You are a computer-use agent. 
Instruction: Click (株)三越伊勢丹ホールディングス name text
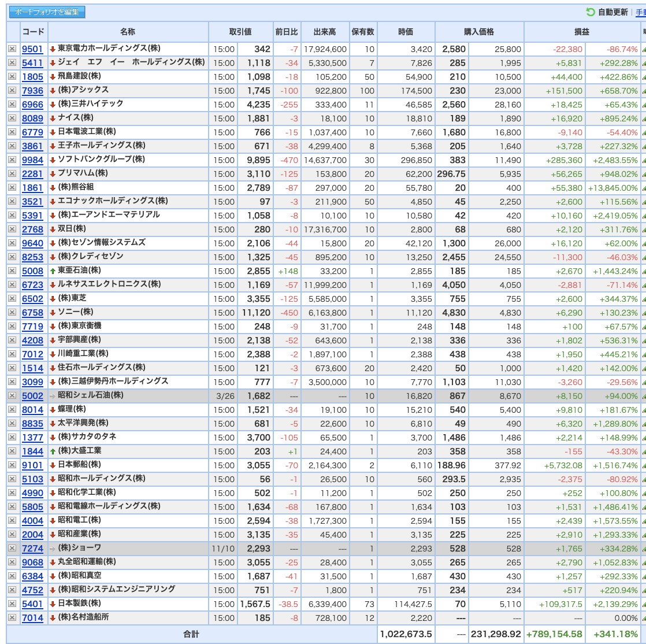113,381
